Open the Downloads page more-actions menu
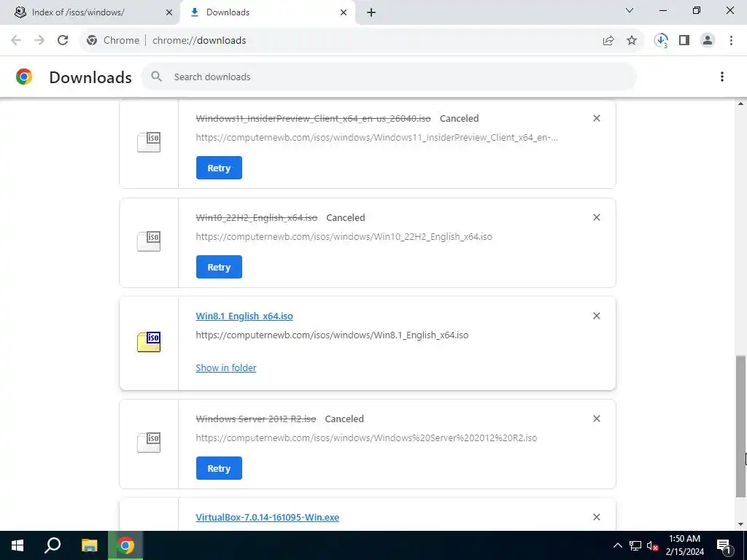This screenshot has height=560, width=747. pos(722,77)
